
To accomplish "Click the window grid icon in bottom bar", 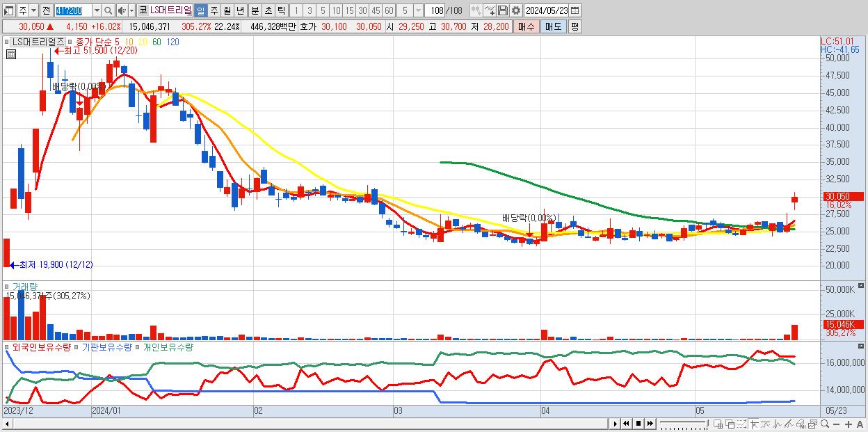I will point(718,424).
